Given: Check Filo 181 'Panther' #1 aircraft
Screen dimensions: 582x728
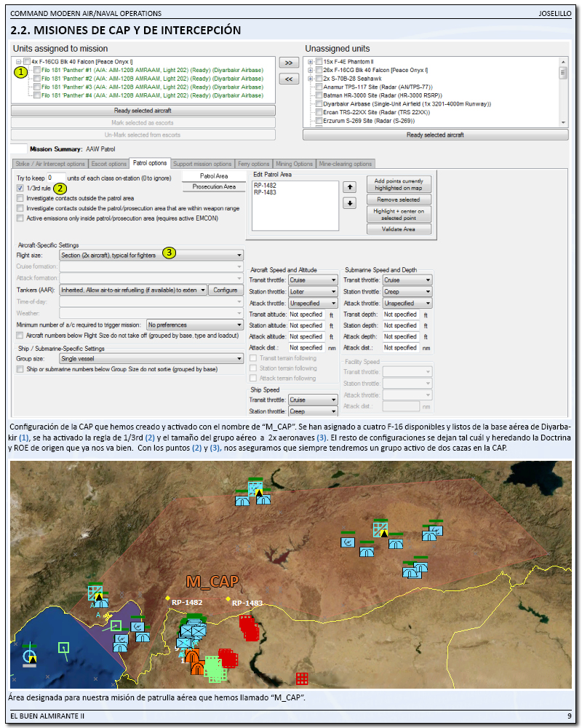Looking at the screenshot, I should point(36,70).
